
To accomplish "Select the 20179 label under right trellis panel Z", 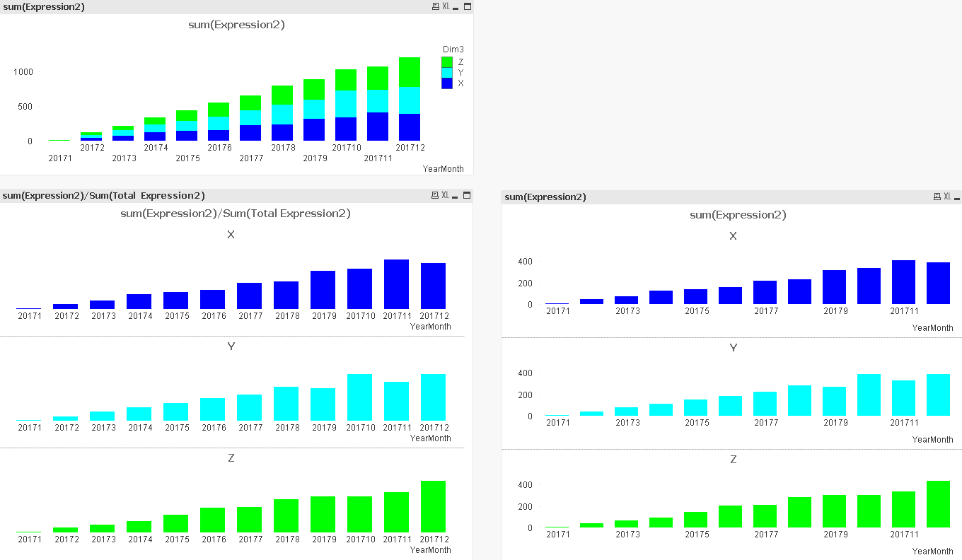I will pyautogui.click(x=835, y=535).
